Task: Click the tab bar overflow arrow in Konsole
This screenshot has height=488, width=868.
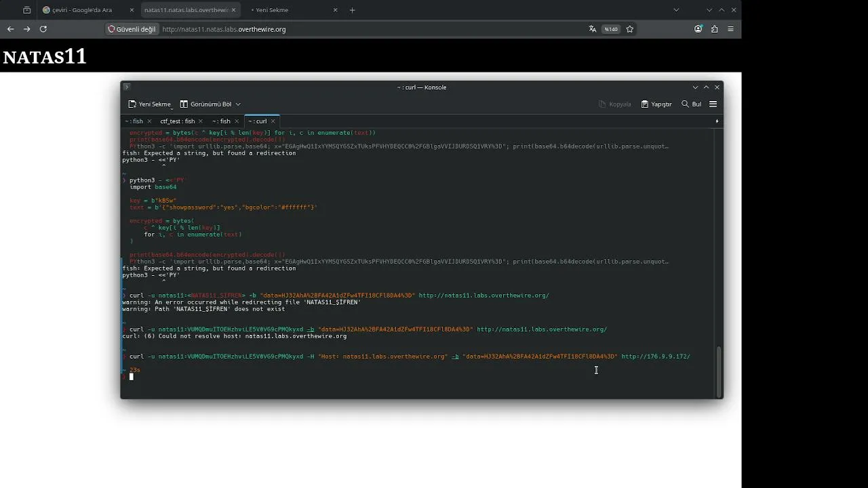Action: click(x=717, y=121)
